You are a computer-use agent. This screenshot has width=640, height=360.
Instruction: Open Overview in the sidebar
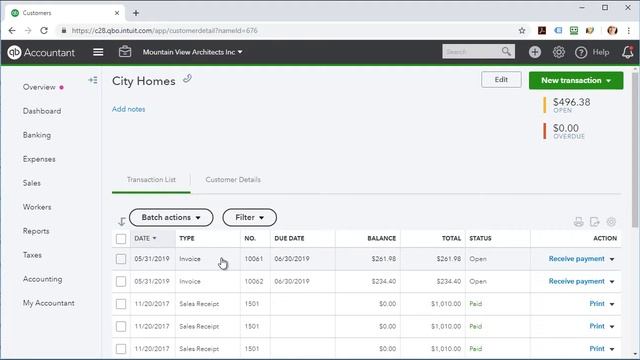[x=39, y=87]
